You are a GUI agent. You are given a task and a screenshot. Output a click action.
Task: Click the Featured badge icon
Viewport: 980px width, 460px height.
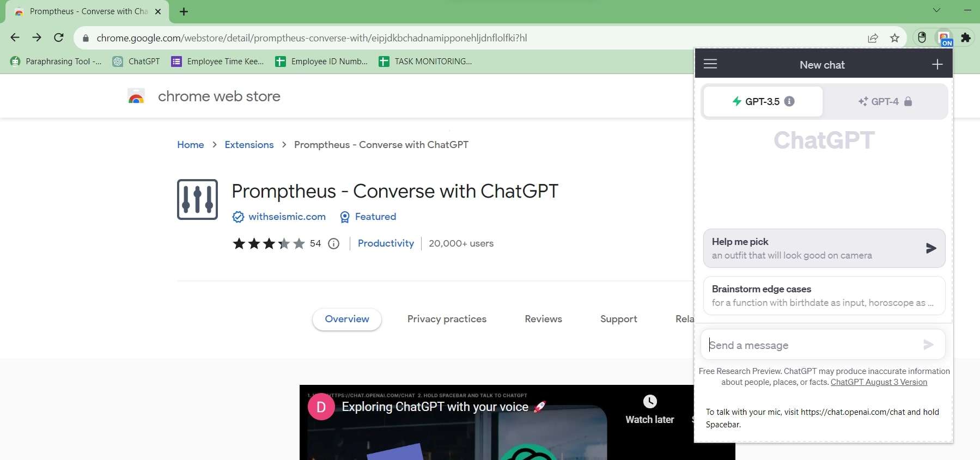pyautogui.click(x=345, y=217)
